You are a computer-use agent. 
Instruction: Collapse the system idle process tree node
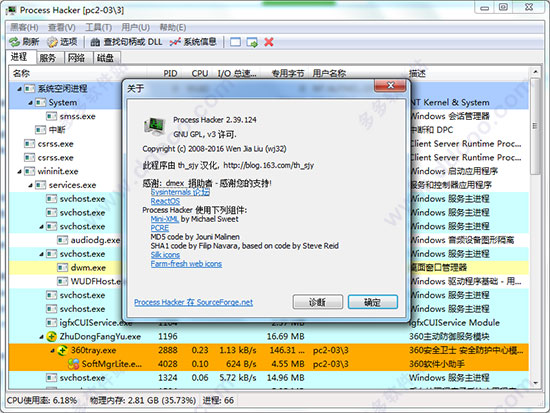pyautogui.click(x=20, y=89)
